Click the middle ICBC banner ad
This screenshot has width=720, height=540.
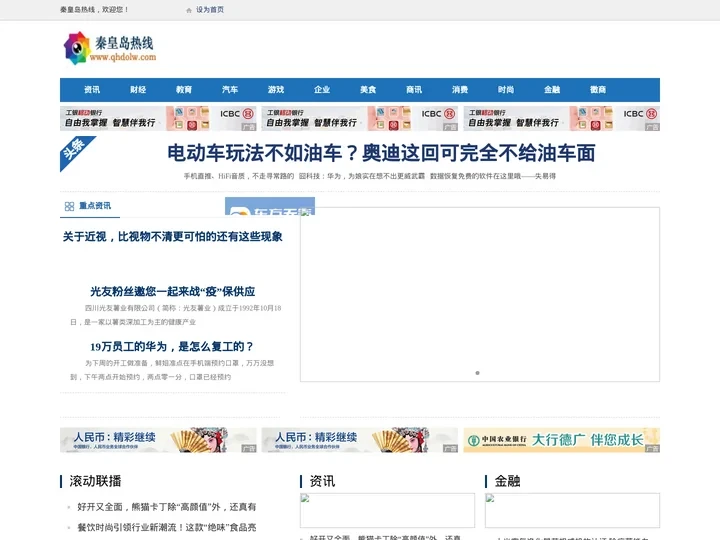360,118
